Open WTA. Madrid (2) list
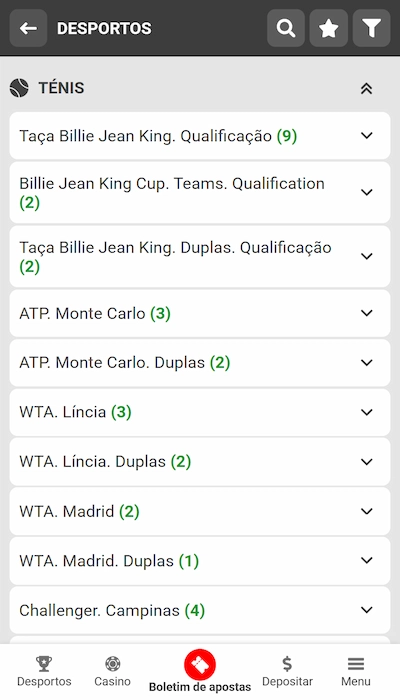The image size is (400, 700). pos(200,511)
